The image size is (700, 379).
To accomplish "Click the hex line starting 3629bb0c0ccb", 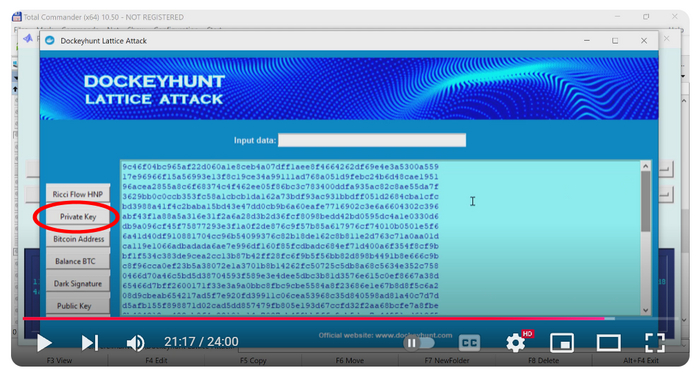I will click(x=280, y=196).
